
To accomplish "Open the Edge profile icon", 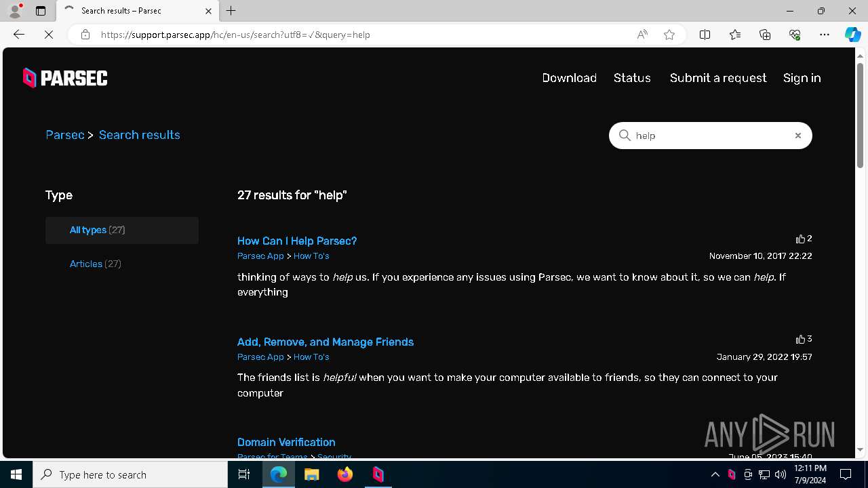I will (x=15, y=11).
